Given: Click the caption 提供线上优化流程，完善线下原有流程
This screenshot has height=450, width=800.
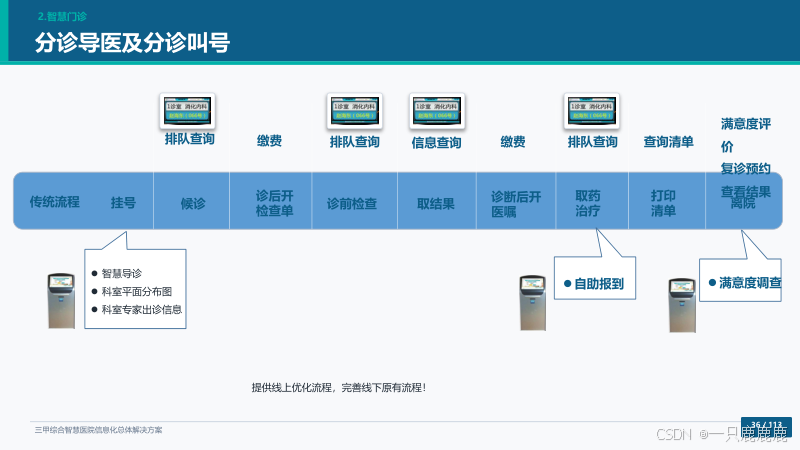Looking at the screenshot, I should point(338,388).
